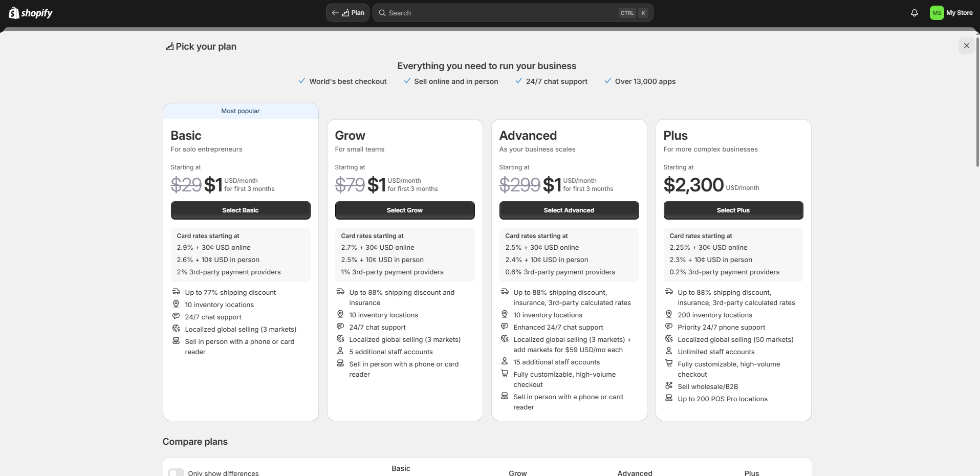Viewport: 980px width, 476px height.
Task: Click Plus Sell wholesale/B2B icon
Action: click(x=669, y=386)
